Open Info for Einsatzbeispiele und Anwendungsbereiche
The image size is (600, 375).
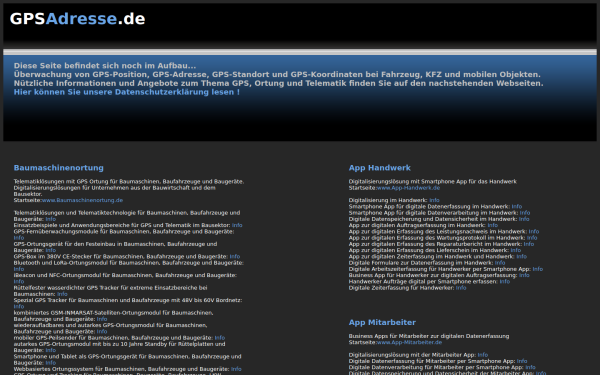[x=237, y=225]
